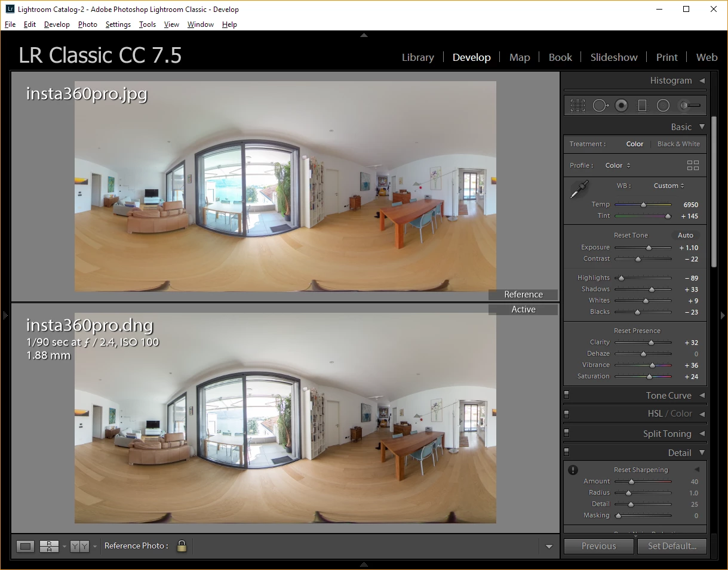This screenshot has width=728, height=570.
Task: Click the sharpening warning exclamation icon
Action: point(573,470)
